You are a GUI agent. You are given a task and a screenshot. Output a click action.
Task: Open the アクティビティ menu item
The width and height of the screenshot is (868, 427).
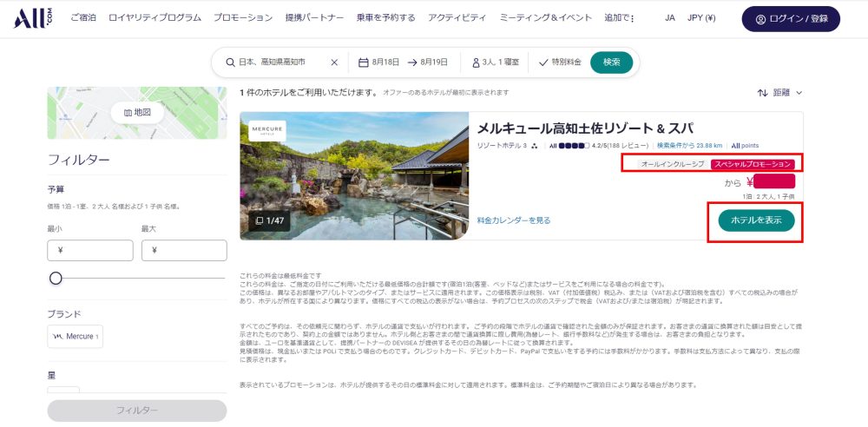point(457,18)
